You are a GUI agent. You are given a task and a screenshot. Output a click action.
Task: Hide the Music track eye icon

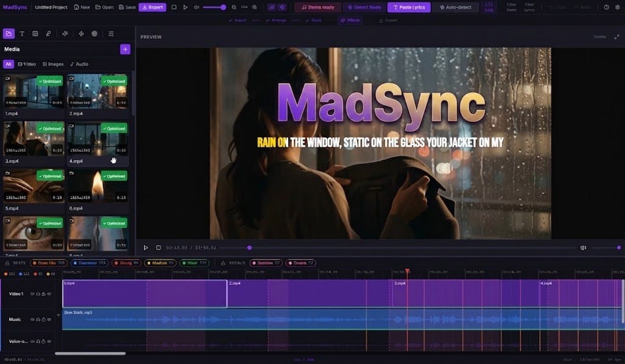click(49, 319)
